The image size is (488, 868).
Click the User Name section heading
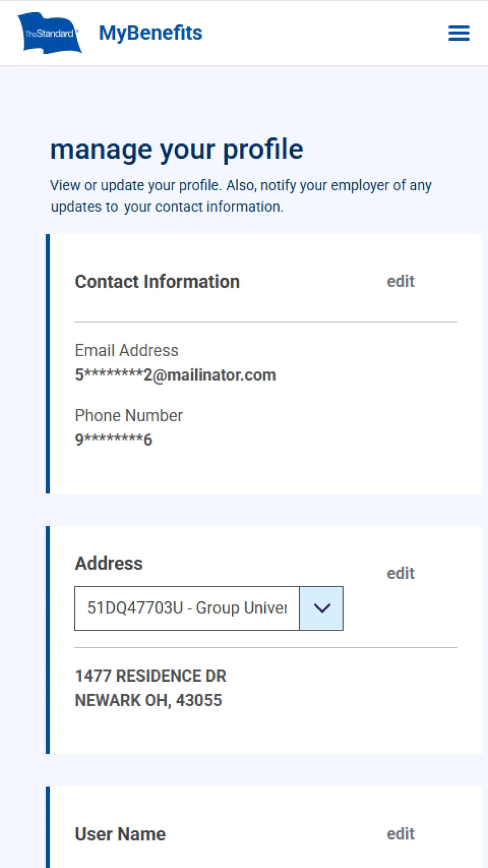[120, 834]
